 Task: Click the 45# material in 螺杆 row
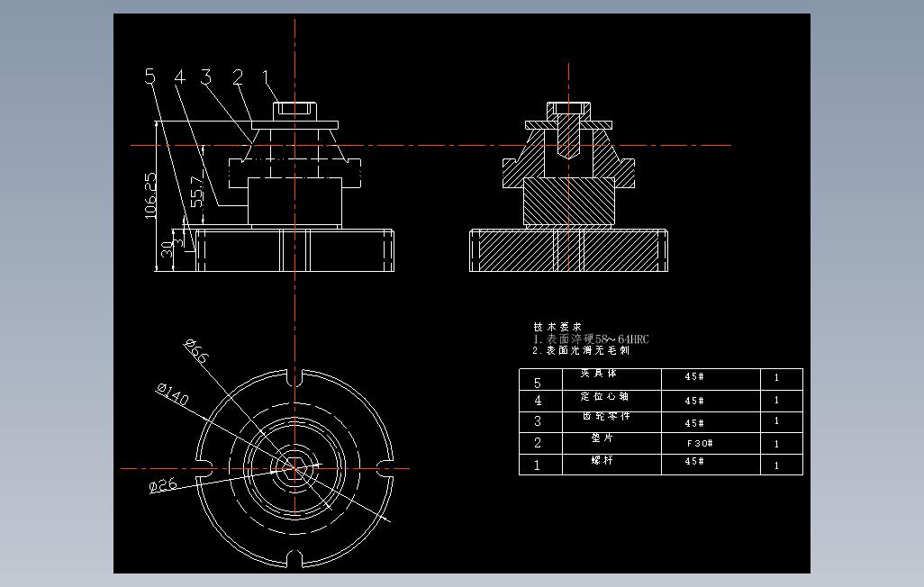pos(694,461)
